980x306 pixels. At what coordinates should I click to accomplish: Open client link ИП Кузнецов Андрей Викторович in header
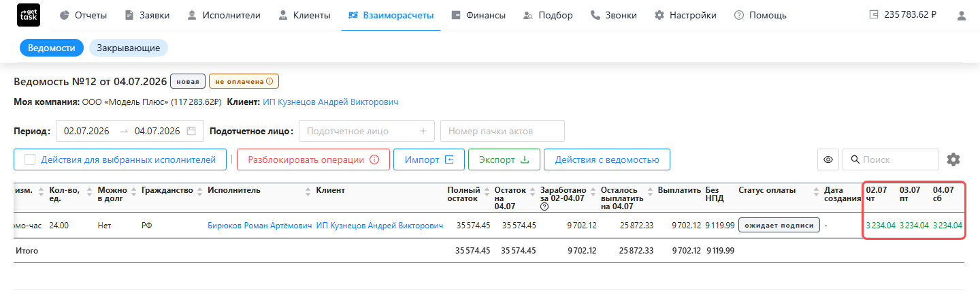(x=330, y=102)
